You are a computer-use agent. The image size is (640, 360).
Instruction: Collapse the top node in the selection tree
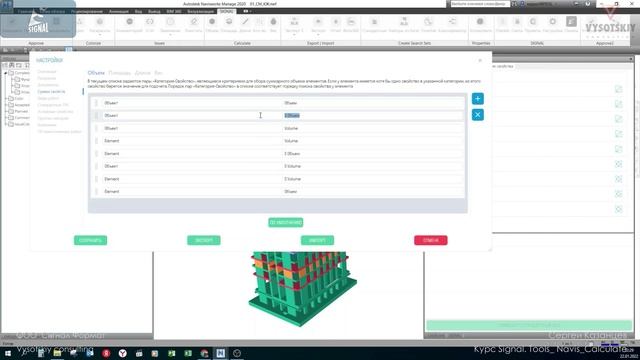coord(6,73)
